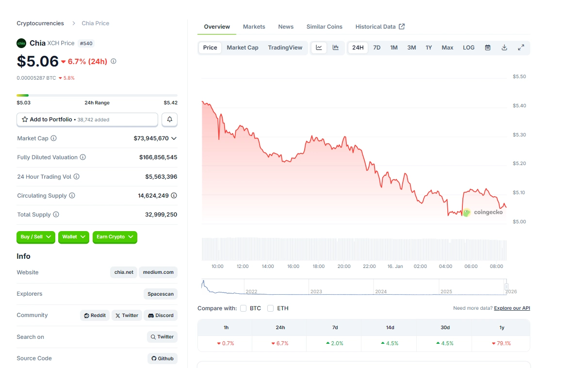Viewport: 588px width, 368px height.
Task: Select the 7D time range
Action: 376,48
